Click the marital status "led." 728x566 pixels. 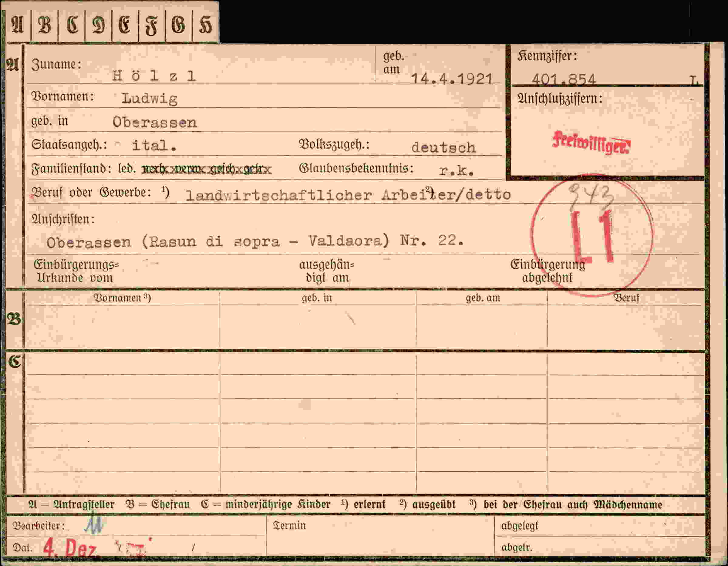pos(127,169)
